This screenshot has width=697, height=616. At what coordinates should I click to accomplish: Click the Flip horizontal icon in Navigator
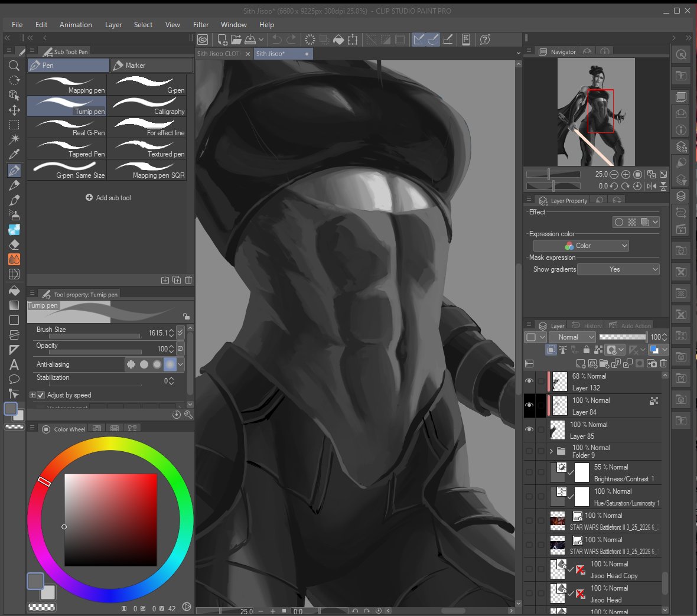point(652,186)
